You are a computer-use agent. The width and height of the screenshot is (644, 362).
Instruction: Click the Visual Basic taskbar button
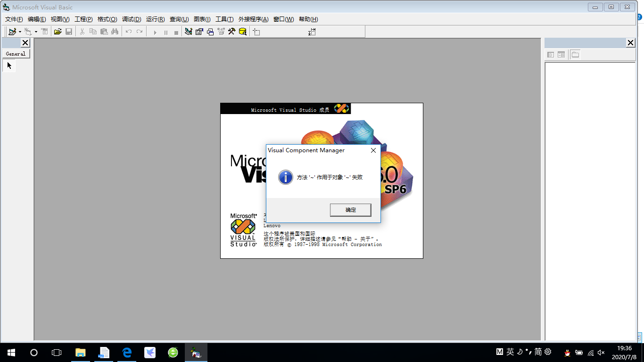click(196, 353)
